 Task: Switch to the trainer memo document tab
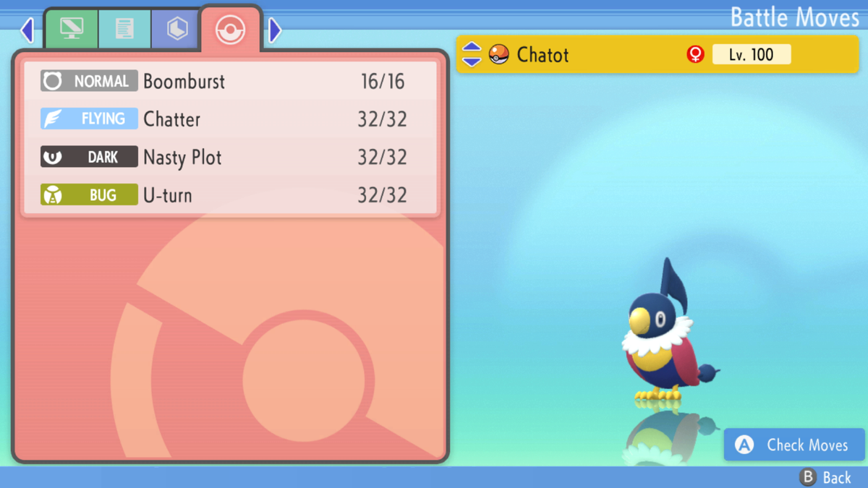tap(124, 29)
